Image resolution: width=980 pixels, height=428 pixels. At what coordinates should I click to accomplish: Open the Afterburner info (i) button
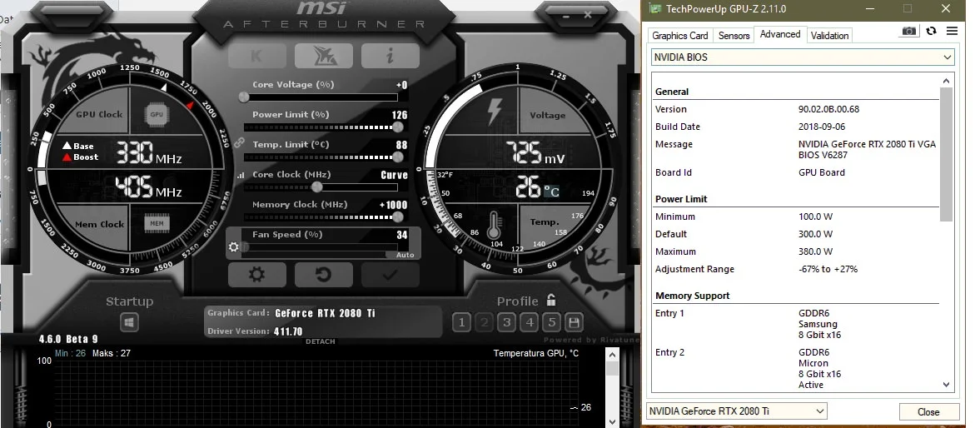point(390,56)
